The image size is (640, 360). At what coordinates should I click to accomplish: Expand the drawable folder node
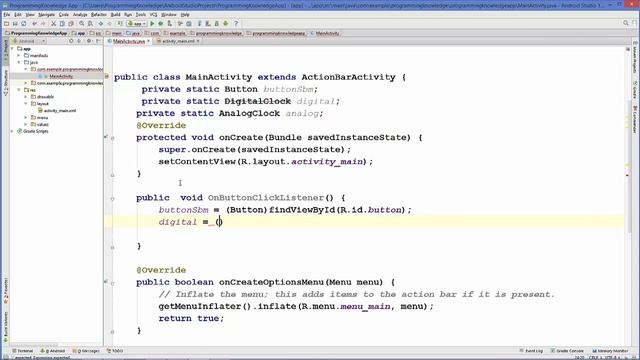pos(26,97)
